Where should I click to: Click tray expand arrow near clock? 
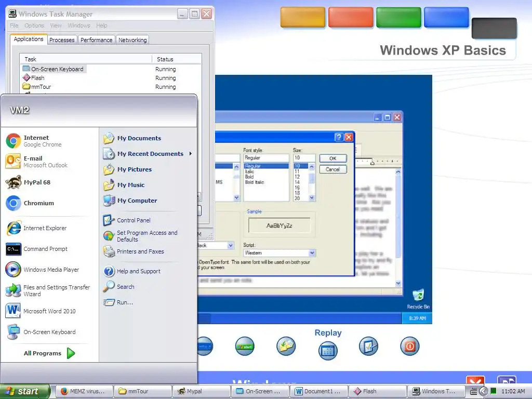click(483, 391)
